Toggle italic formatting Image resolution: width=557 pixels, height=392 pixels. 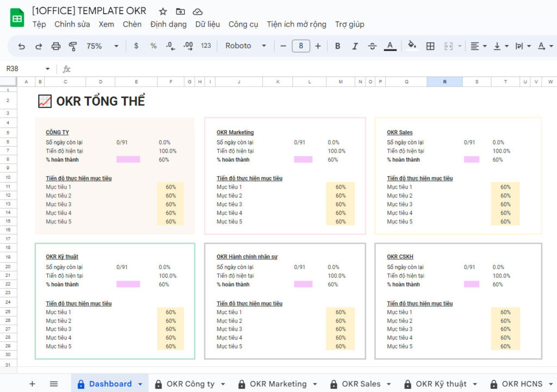coord(355,46)
